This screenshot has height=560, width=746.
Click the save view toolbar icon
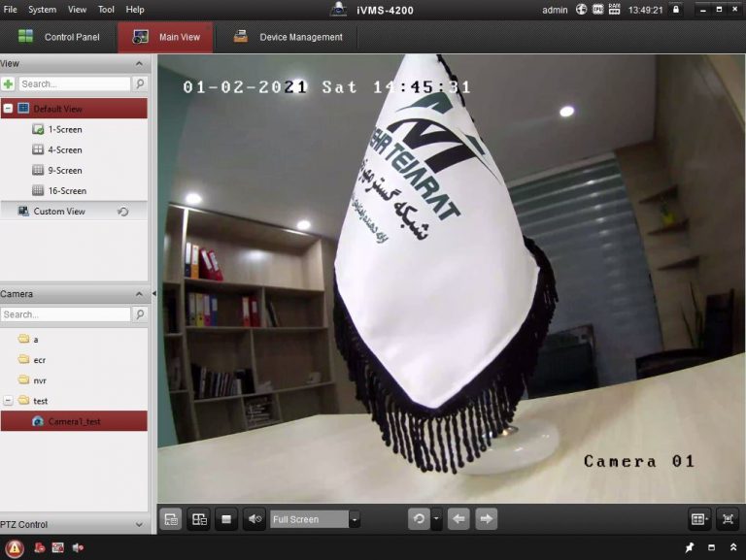(x=171, y=519)
